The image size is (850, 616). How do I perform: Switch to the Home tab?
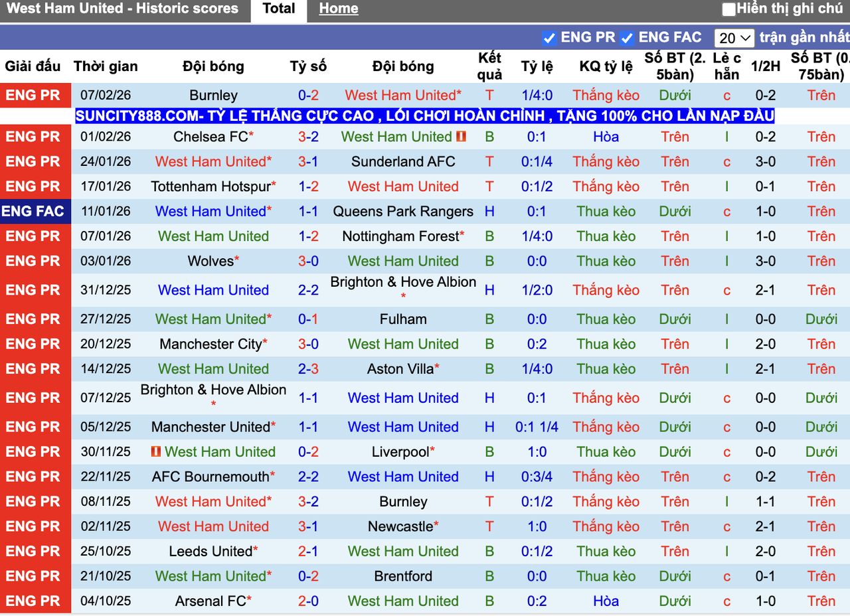click(339, 9)
